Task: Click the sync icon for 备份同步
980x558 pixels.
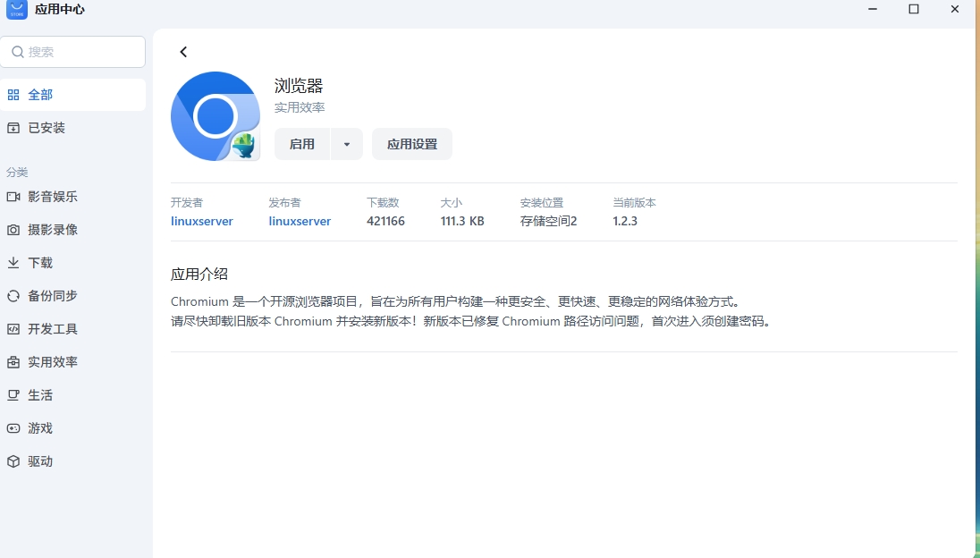Action: point(13,296)
